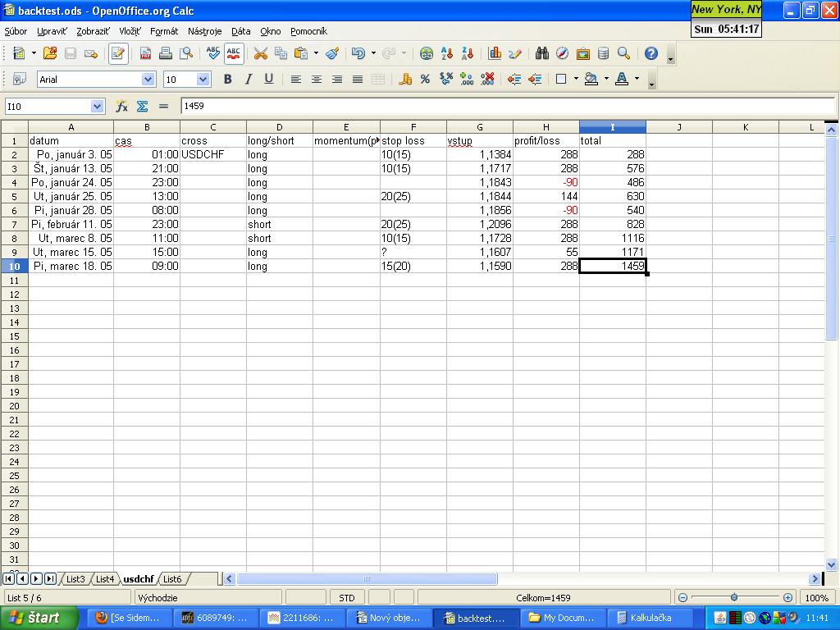Click the zoom slider in status bar

(734, 597)
